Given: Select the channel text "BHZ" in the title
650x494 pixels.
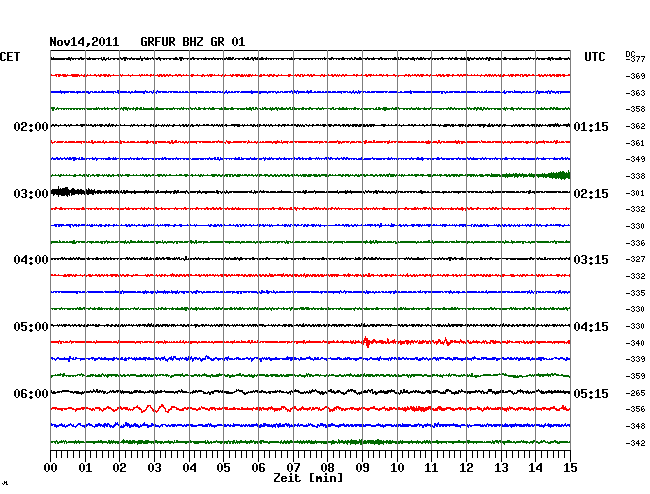Looking at the screenshot, I should [x=193, y=42].
